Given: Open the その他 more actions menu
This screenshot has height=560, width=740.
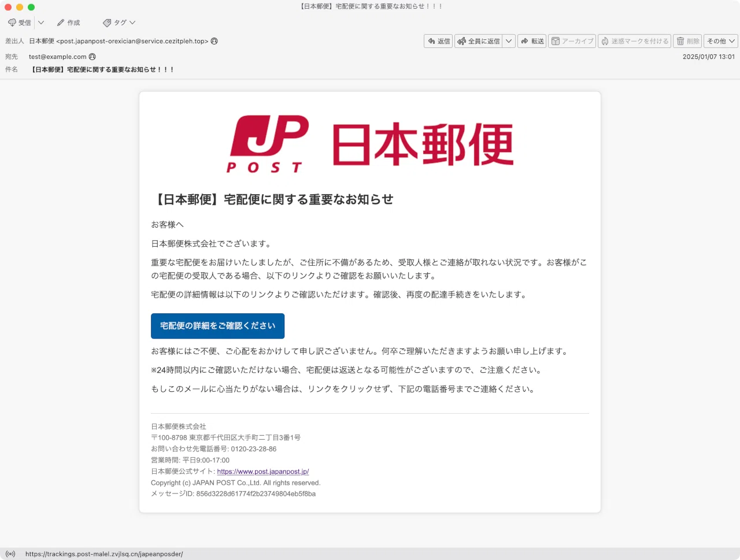Looking at the screenshot, I should 720,41.
